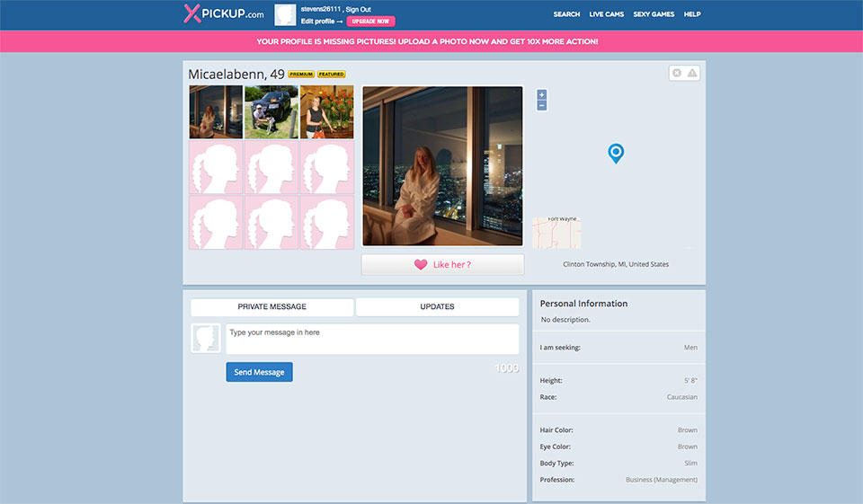The width and height of the screenshot is (863, 504).
Task: Click the block user circle-X icon
Action: coord(677,74)
